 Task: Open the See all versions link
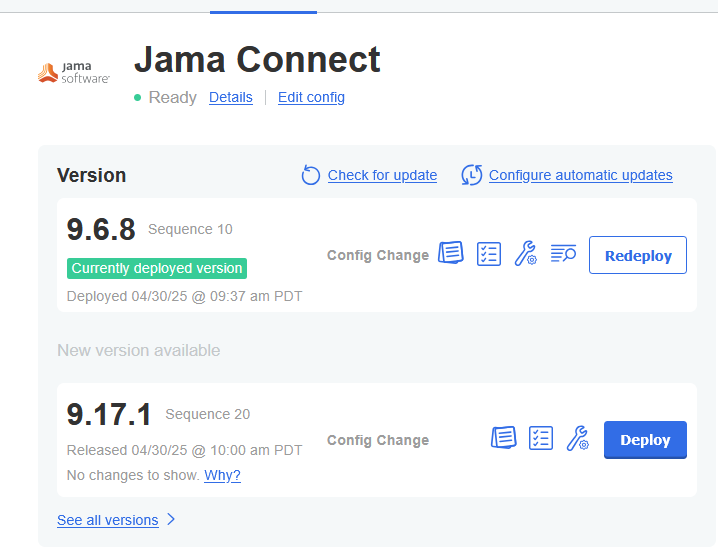click(108, 520)
